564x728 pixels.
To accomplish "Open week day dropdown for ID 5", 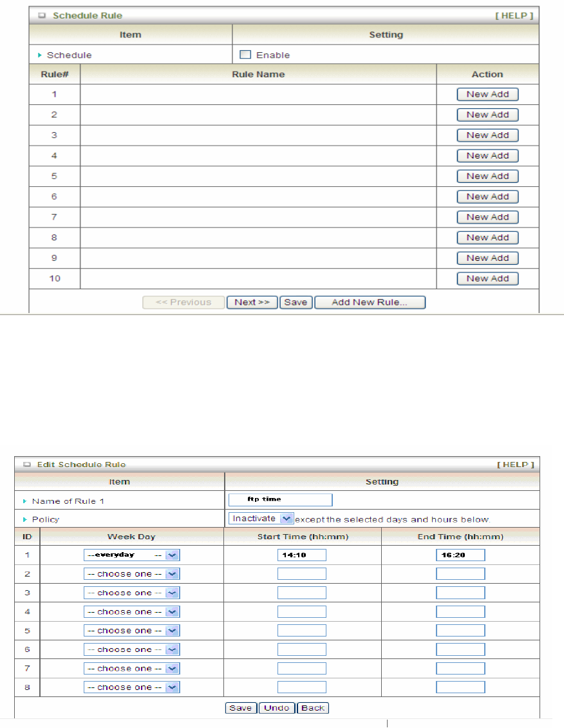I will pos(132,631).
